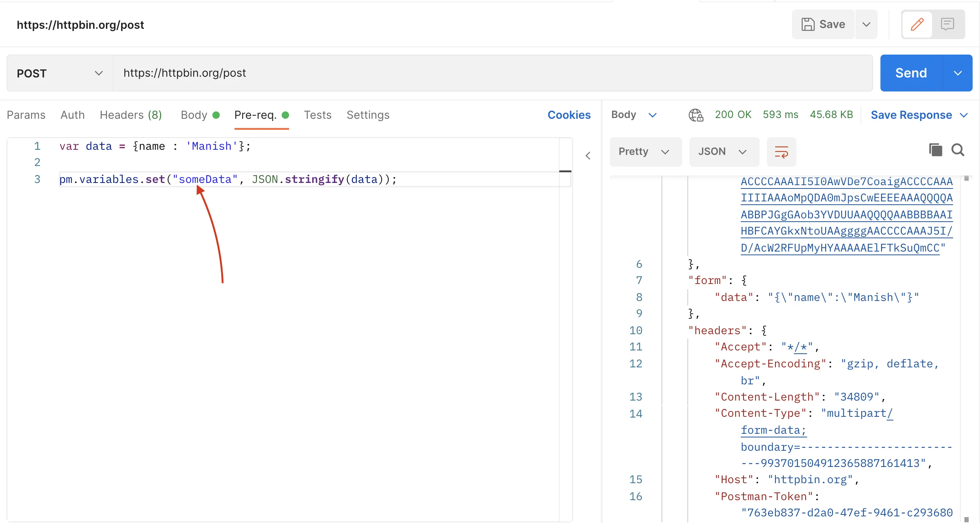Collapse the request pane with left chevron
This screenshot has width=980, height=523.
point(588,156)
